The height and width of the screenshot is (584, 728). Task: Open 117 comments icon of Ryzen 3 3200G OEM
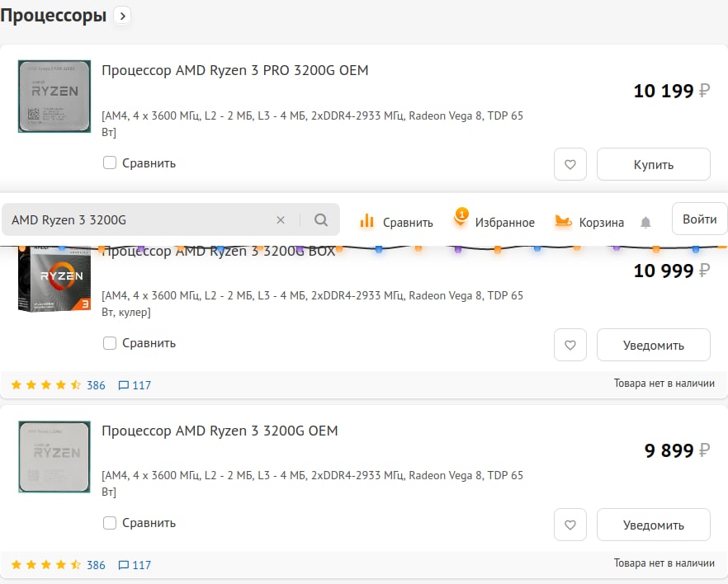click(135, 565)
